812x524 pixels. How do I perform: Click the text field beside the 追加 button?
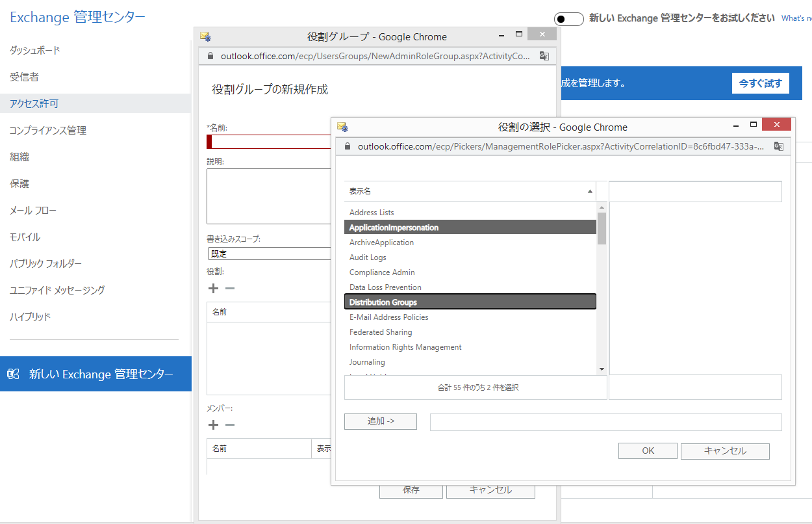coord(605,422)
